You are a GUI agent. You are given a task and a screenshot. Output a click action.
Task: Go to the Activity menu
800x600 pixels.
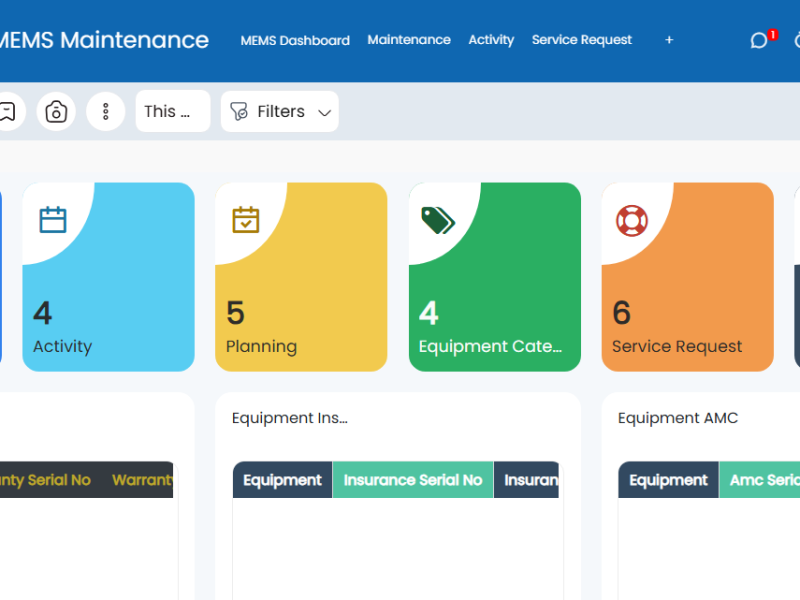(491, 40)
